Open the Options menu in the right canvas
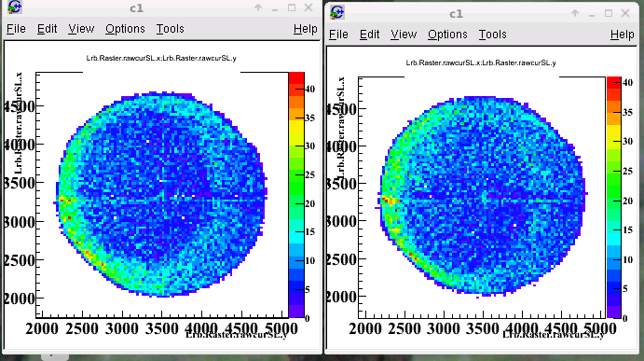Viewport: 644px width, 361px height. (447, 35)
